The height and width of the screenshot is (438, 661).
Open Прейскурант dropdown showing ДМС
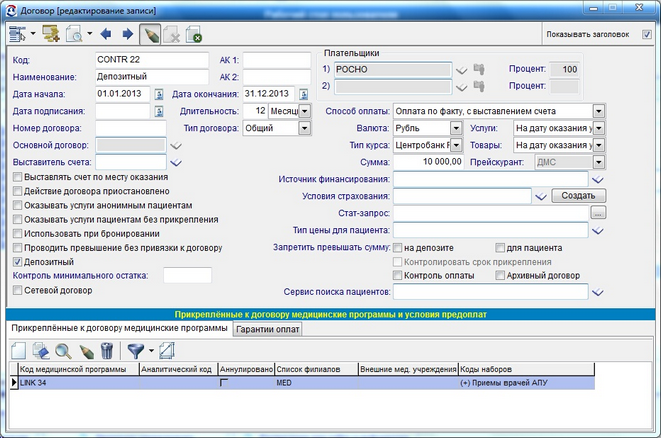(599, 162)
